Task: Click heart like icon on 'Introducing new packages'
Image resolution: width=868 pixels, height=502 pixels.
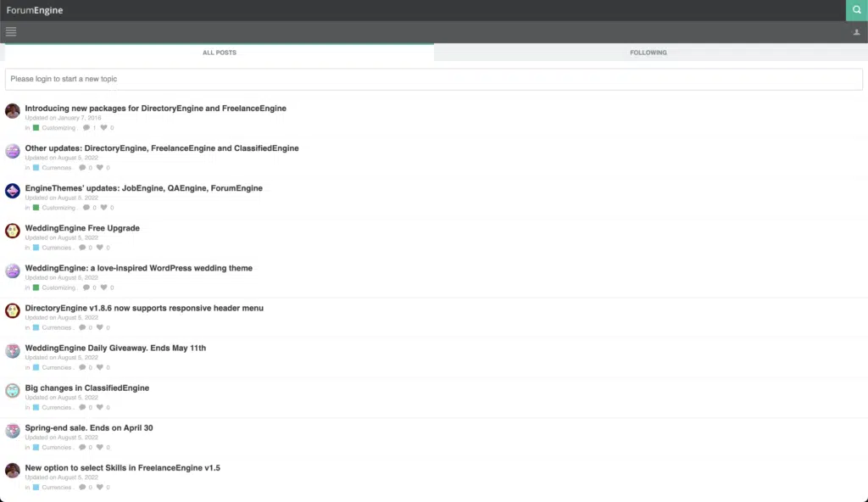Action: pos(103,127)
